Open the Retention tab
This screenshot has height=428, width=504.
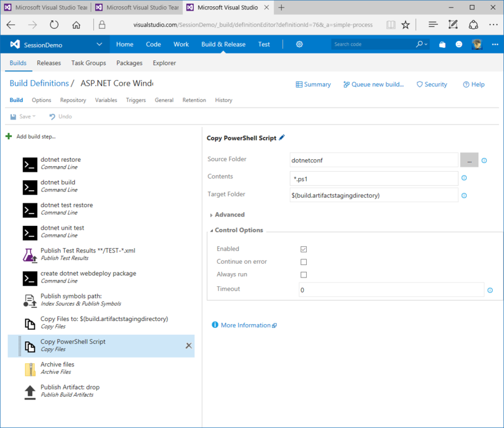pos(194,100)
